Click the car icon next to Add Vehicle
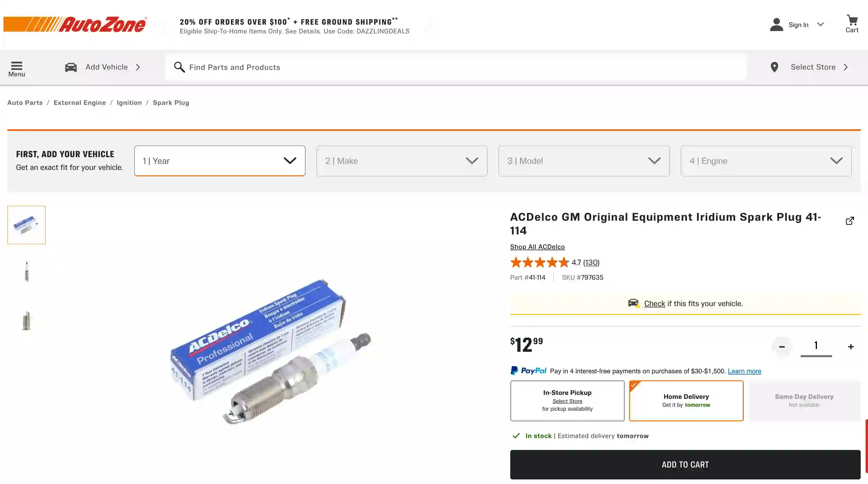 71,67
